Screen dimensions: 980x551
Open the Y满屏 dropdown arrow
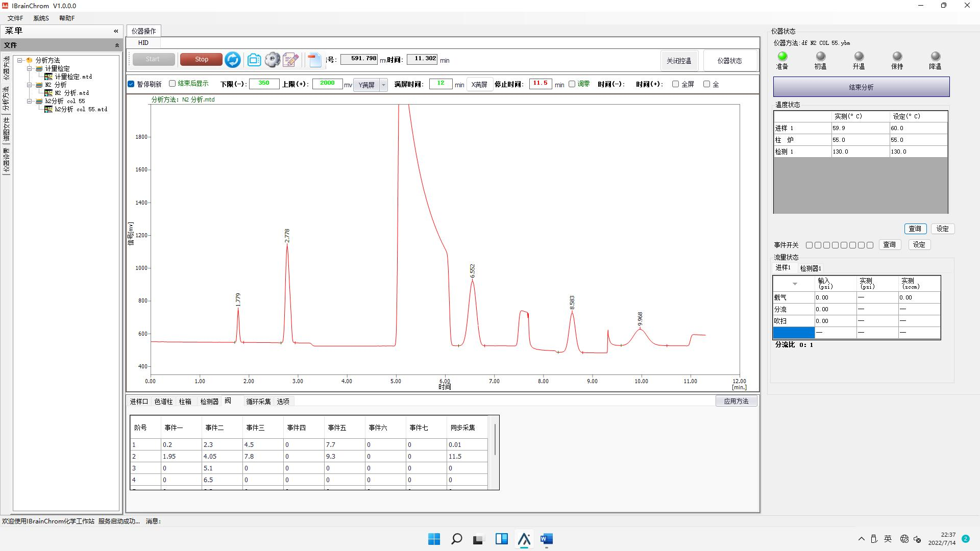[383, 85]
